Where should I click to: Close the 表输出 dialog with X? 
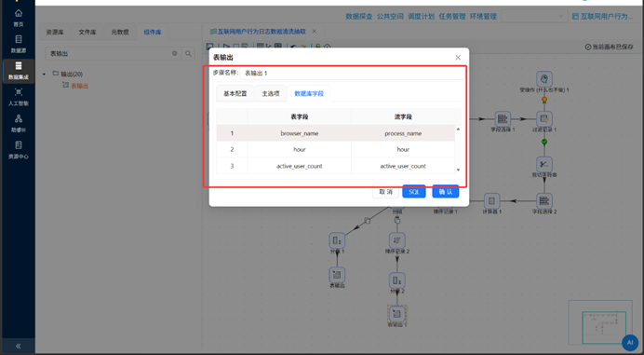coord(458,58)
